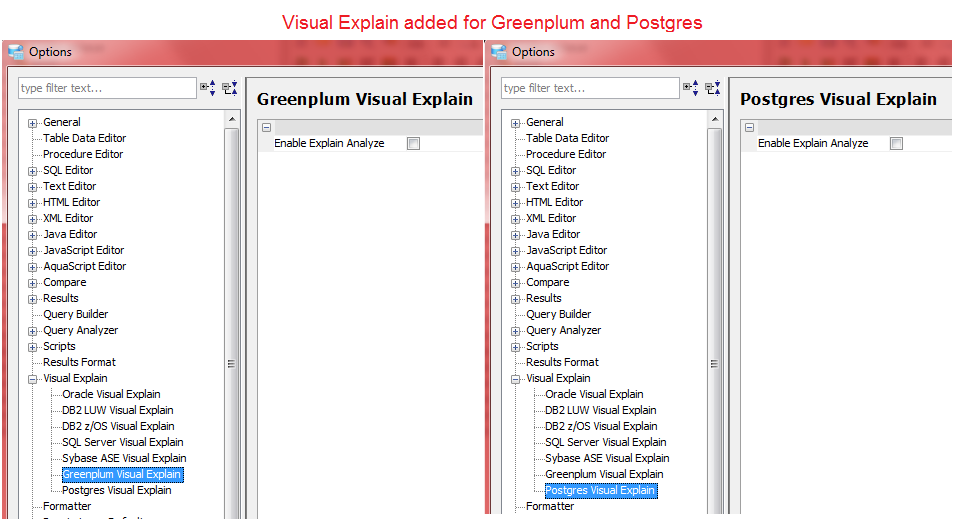
Task: Select Sybase ASE Visual Explain in left tree
Action: 124,458
